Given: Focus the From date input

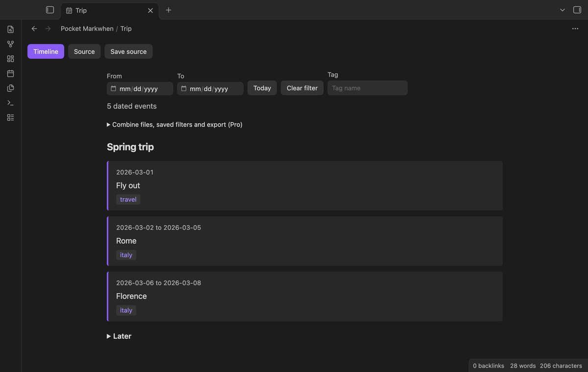Looking at the screenshot, I should pyautogui.click(x=140, y=89).
